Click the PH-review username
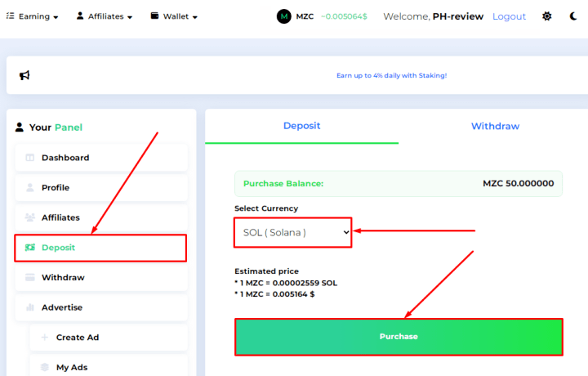The width and height of the screenshot is (588, 376). point(458,16)
